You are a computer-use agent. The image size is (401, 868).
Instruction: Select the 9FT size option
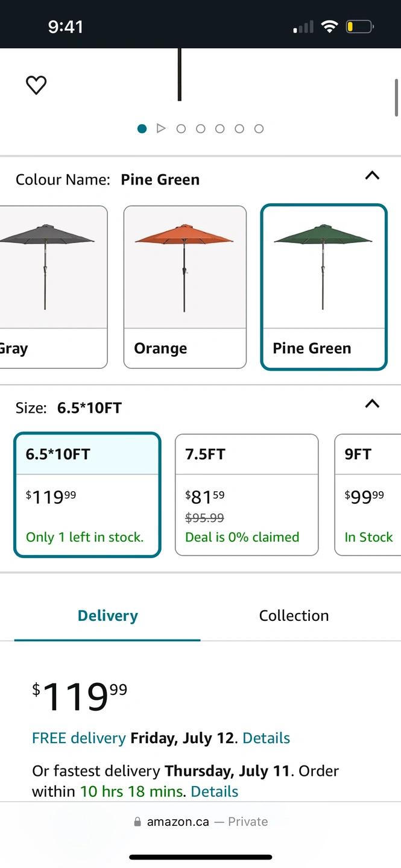coord(368,494)
